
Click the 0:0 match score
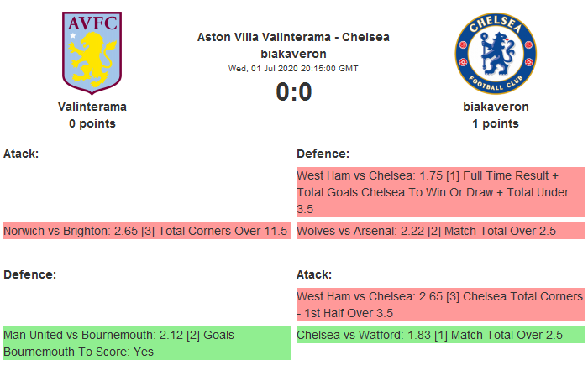(293, 91)
